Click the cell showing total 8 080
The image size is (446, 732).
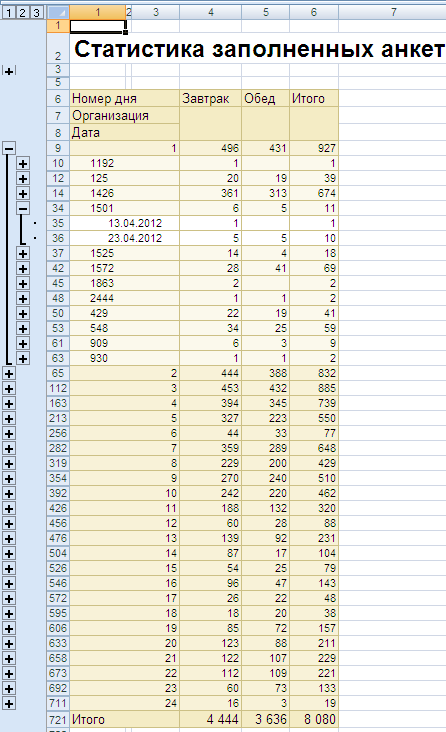click(314, 719)
